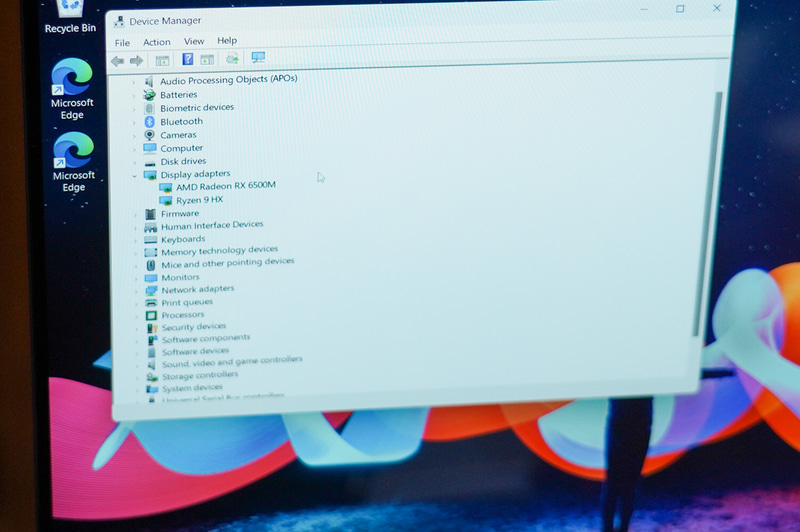Screen dimensions: 800x532
Task: Click Scan for hardware changes monitor icon
Action: pyautogui.click(x=258, y=58)
